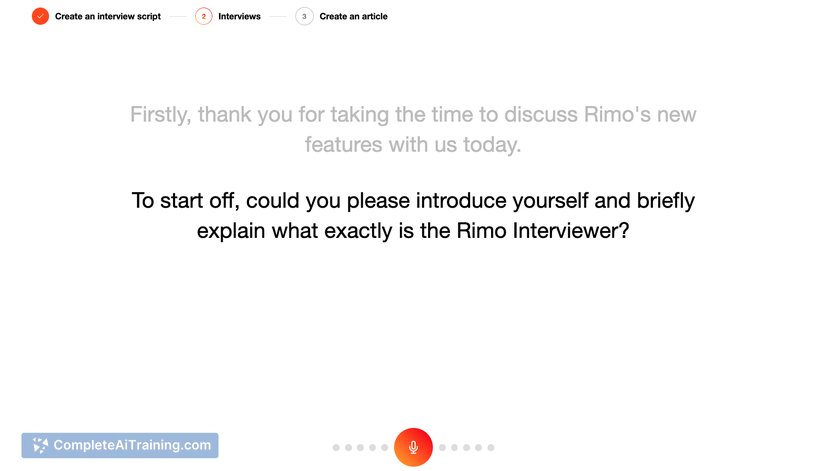Select the step 3 circle icon
The width and height of the screenshot is (820, 471).
tap(304, 16)
